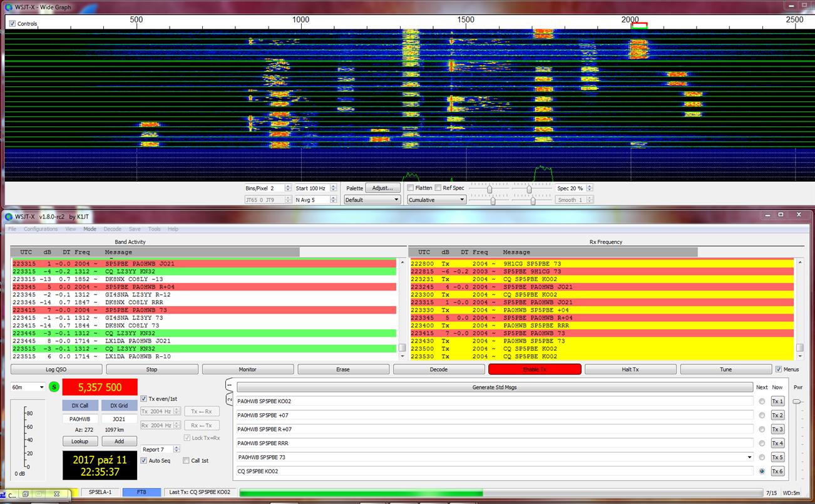The image size is (815, 504).
Task: Enable the Ref Spec checkbox
Action: 438,188
